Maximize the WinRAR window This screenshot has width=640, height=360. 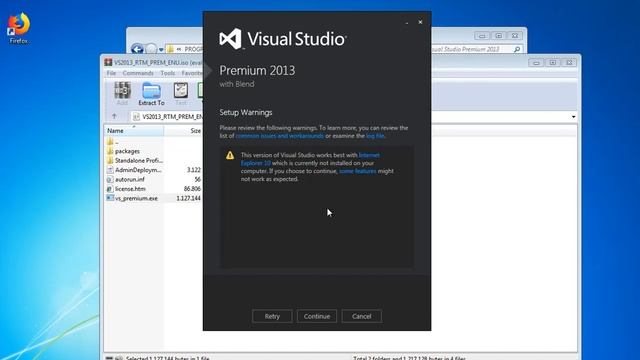553,62
